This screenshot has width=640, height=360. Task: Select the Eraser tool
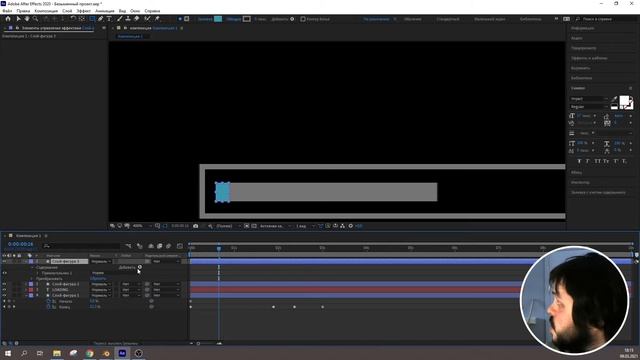click(x=136, y=19)
